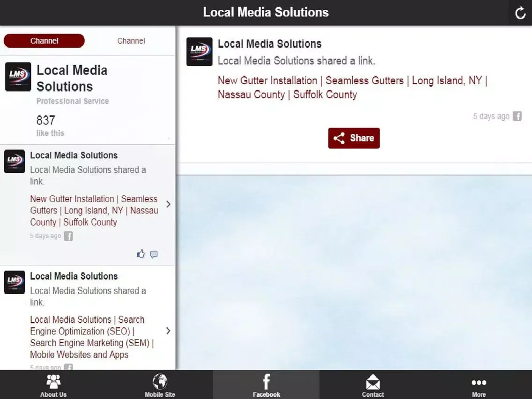Screen dimensions: 532x399
Task: Select the highlighted red Channel tab
Action: tap(44, 41)
